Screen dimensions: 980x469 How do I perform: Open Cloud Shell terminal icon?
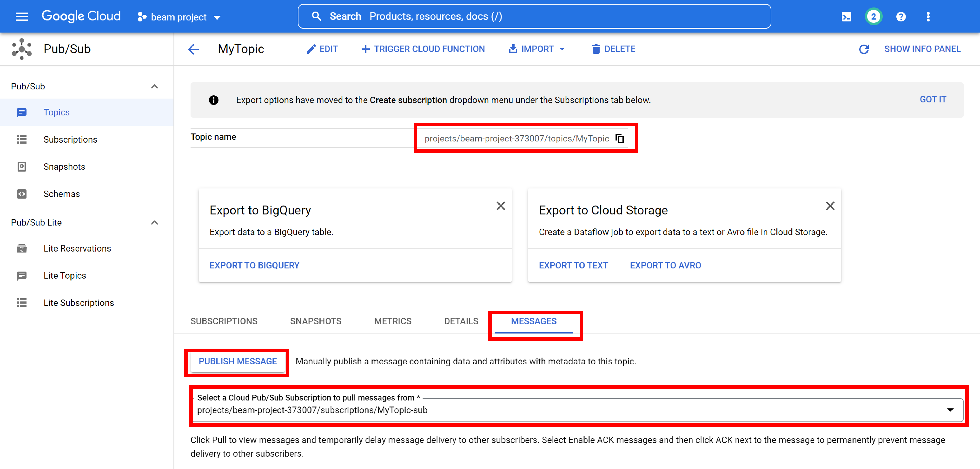pos(846,16)
